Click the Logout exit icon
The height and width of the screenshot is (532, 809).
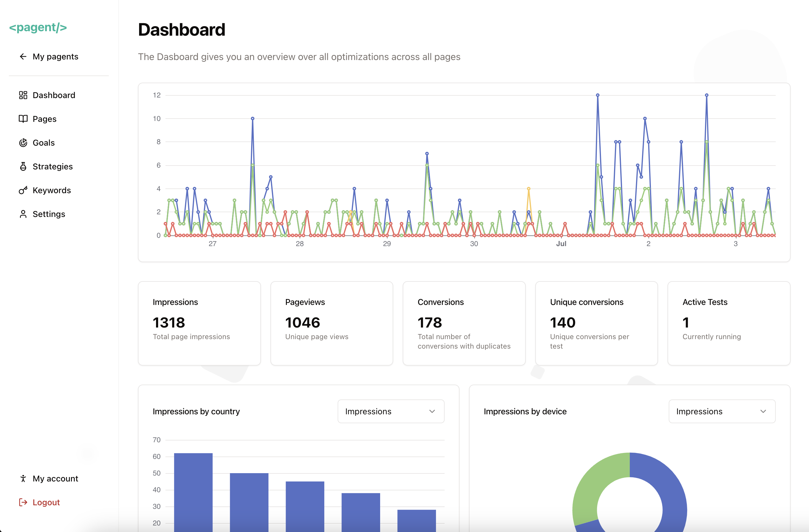tap(23, 502)
